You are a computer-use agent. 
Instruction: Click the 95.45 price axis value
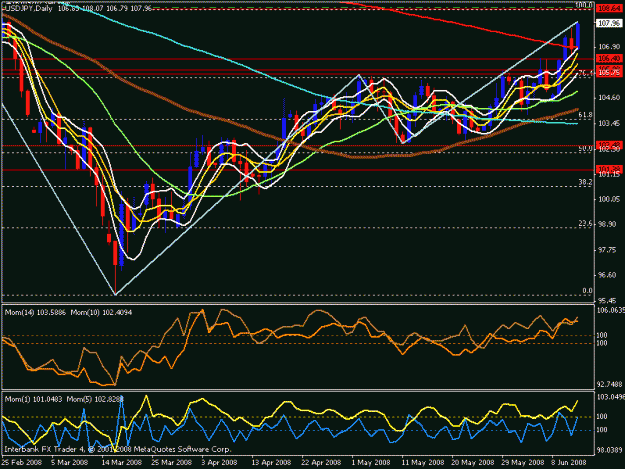pos(609,301)
